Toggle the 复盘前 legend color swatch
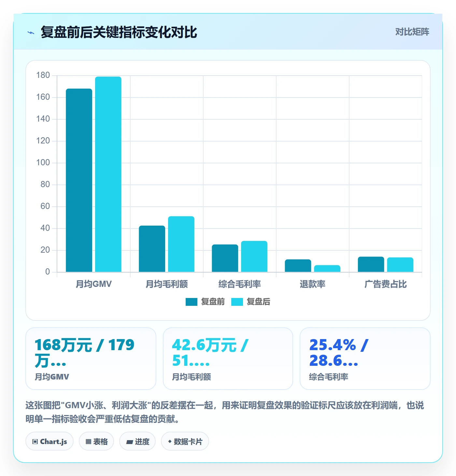 point(192,302)
